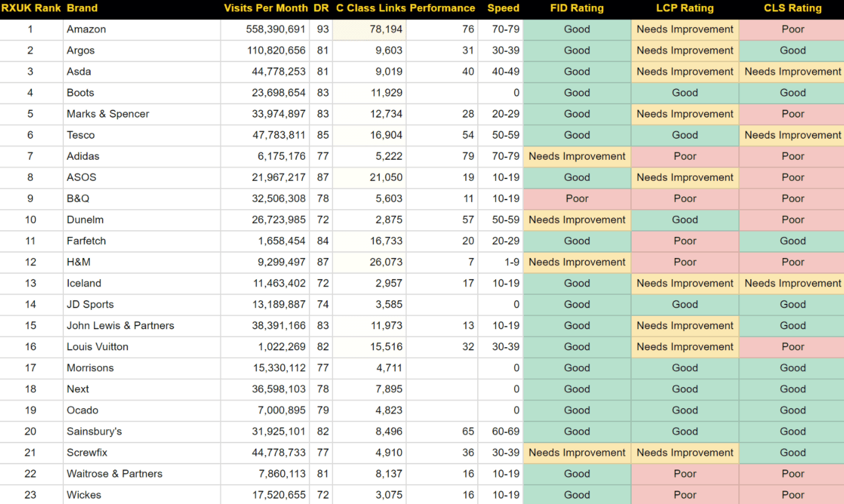Select the Brand column header

[81, 8]
